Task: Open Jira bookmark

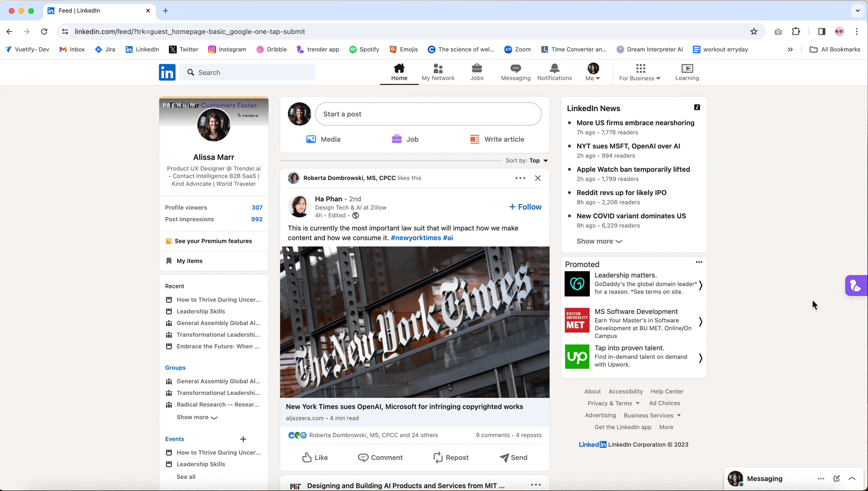Action: pyautogui.click(x=105, y=49)
